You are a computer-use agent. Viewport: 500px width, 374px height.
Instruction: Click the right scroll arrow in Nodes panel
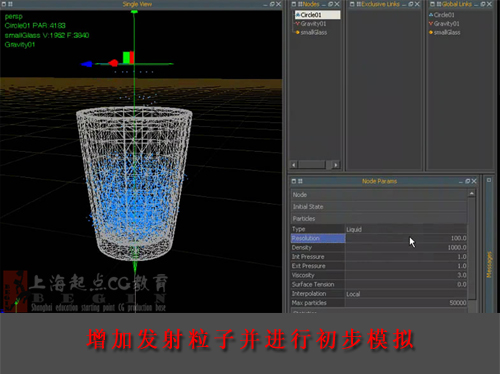click(336, 165)
